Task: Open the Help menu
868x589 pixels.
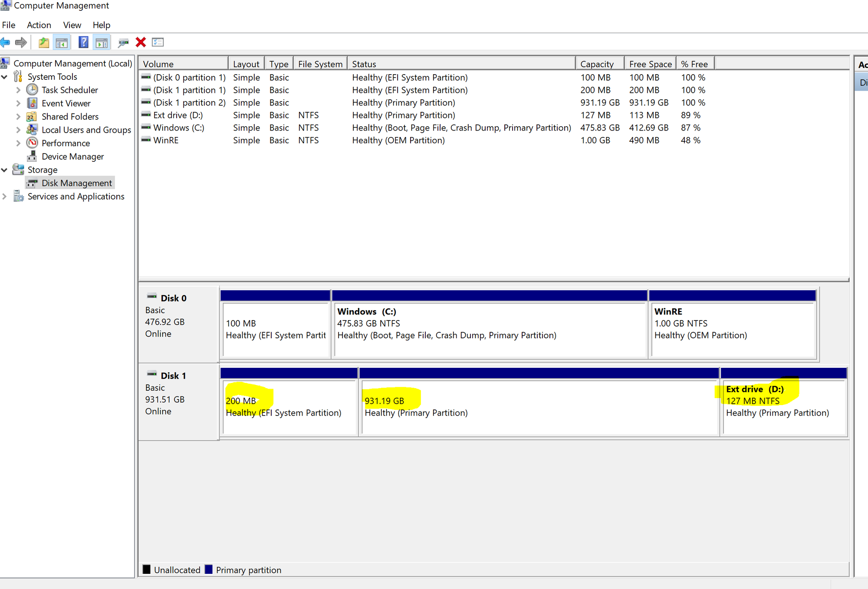Action: click(102, 25)
